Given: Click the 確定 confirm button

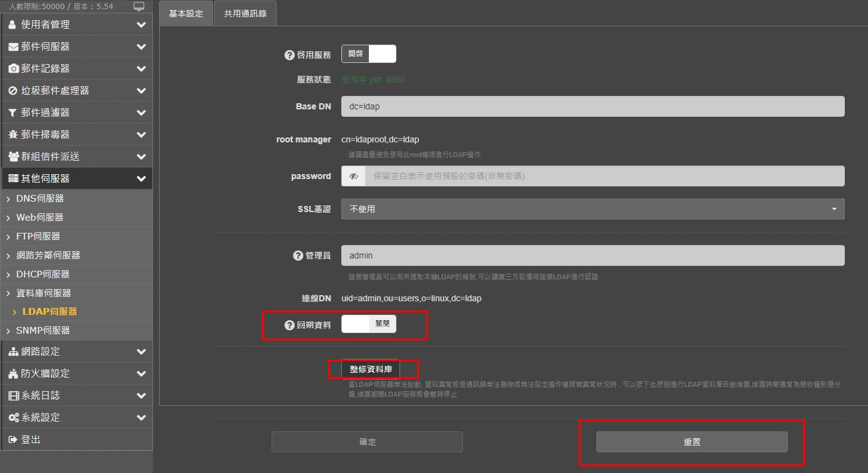Looking at the screenshot, I should tap(367, 442).
